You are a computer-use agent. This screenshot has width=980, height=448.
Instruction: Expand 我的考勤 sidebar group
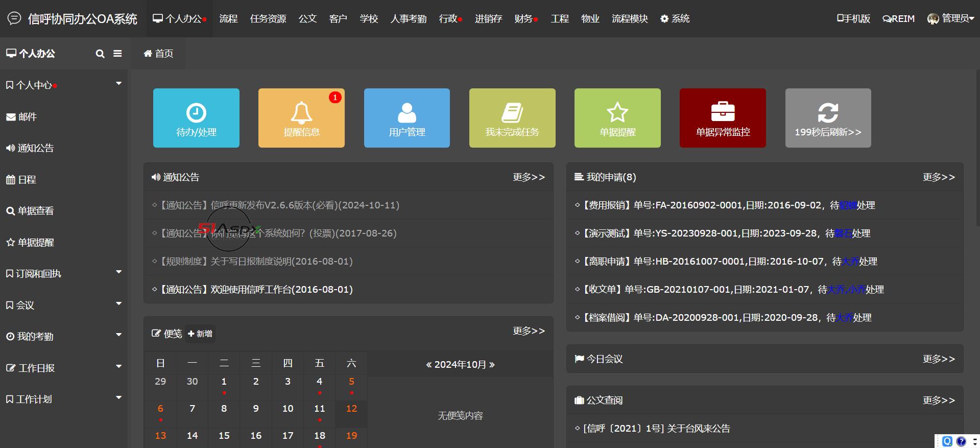tap(63, 336)
